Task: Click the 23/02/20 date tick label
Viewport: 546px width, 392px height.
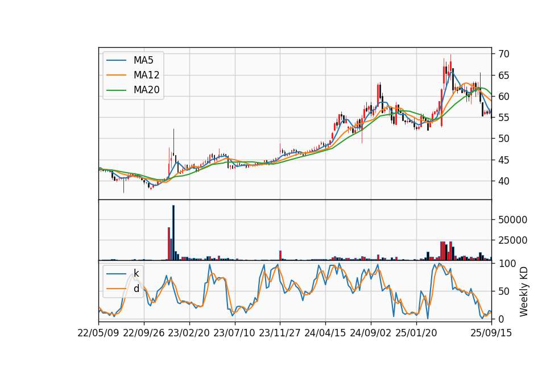Action: tap(189, 333)
